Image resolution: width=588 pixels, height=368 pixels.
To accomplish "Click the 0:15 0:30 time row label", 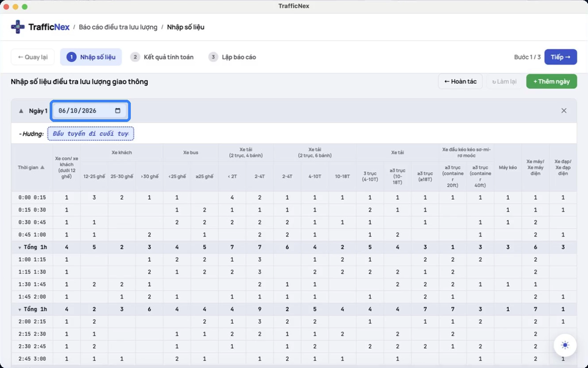I will [32, 210].
